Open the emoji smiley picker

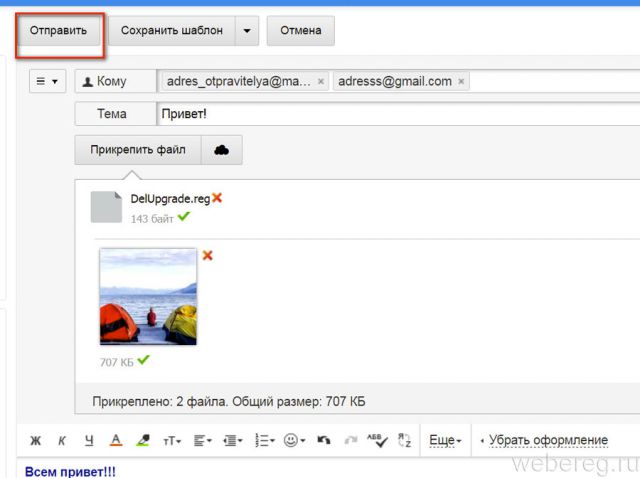pyautogui.click(x=294, y=440)
